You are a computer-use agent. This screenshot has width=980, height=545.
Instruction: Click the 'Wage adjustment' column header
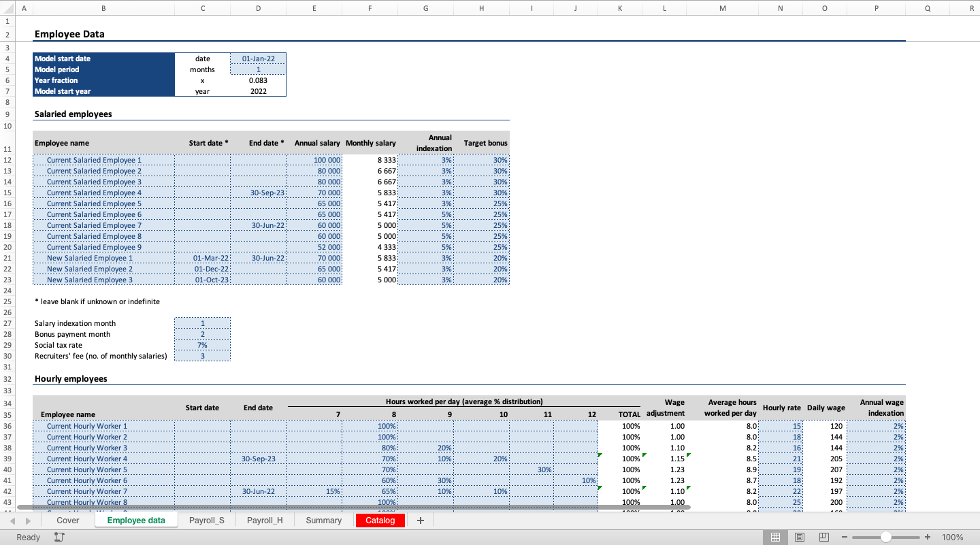(666, 408)
